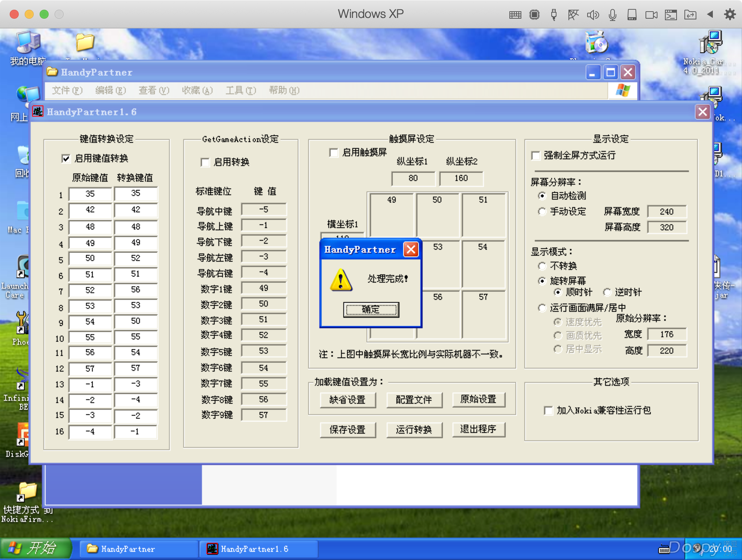Image resolution: width=742 pixels, height=560 pixels.
Task: Click 运行转换 button
Action: 414,430
